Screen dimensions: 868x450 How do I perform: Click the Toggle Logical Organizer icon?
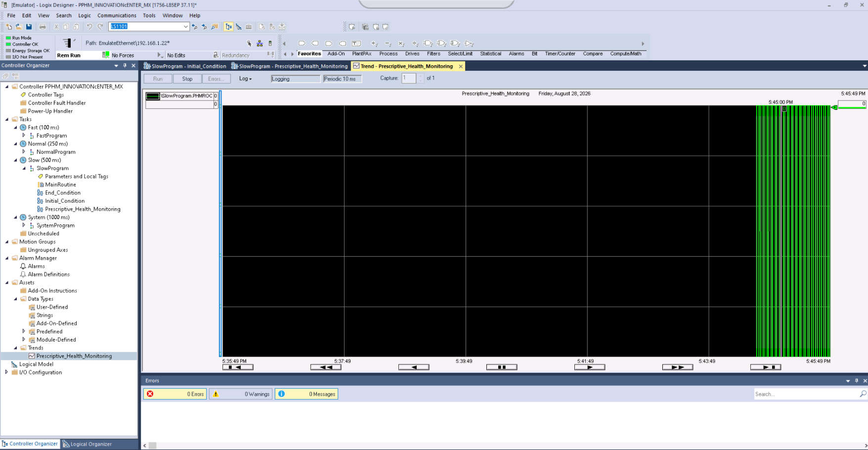[x=239, y=27]
